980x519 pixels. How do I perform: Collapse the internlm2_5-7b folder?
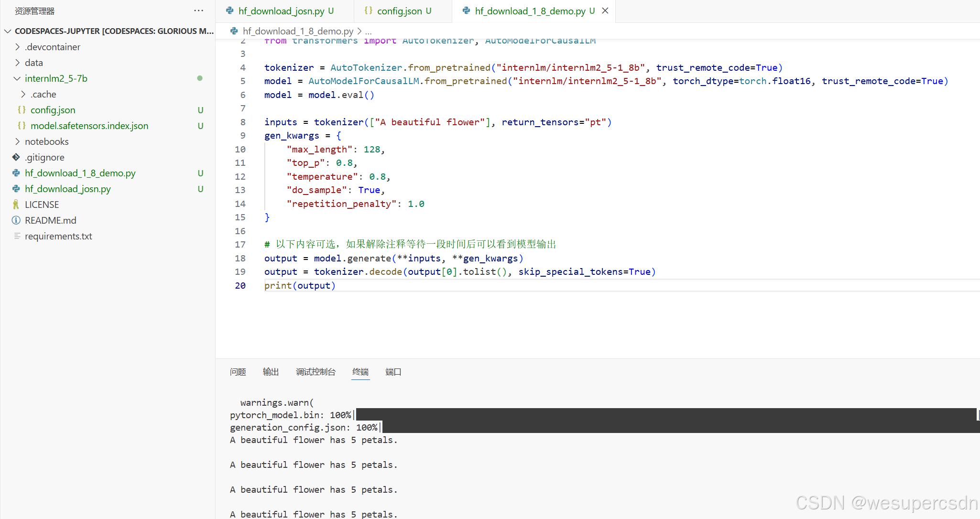click(x=17, y=78)
